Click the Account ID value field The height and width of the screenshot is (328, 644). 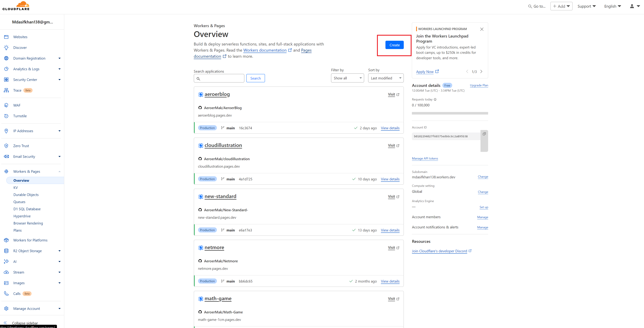coord(446,136)
